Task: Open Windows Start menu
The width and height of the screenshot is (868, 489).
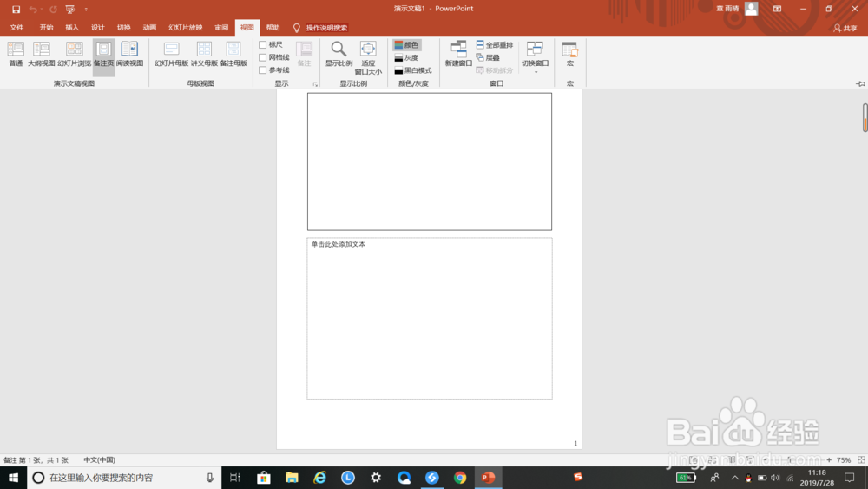Action: [13, 478]
